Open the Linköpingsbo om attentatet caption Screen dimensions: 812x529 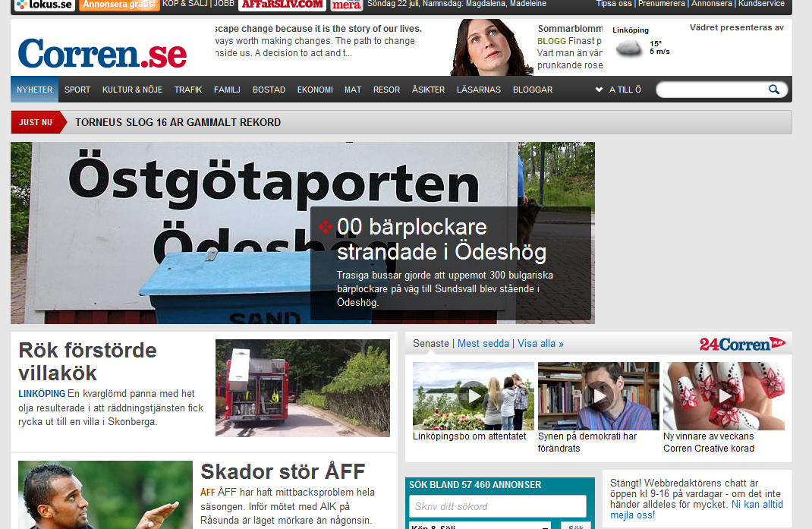click(469, 436)
